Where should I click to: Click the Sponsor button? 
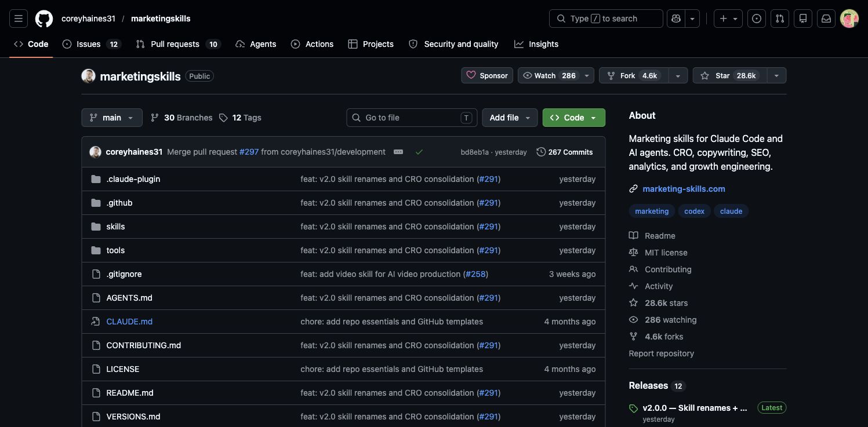[487, 75]
